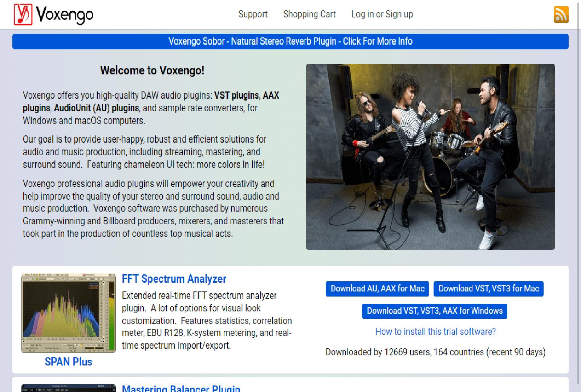Click Log in or Sign up
Screen dimensions: 581x392
(x=382, y=14)
